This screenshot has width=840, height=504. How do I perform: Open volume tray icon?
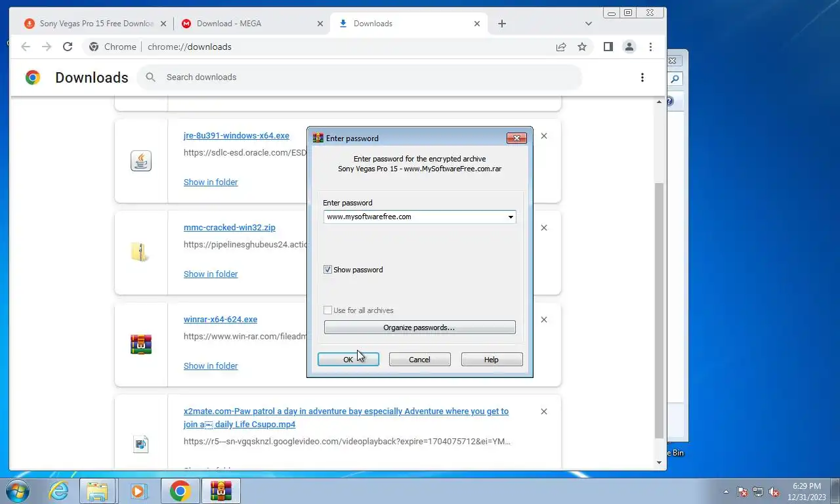[774, 492]
